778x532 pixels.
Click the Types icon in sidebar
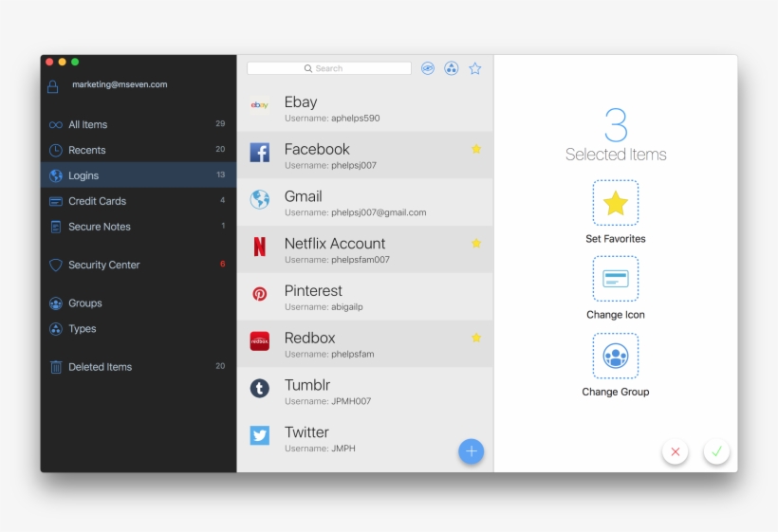56,329
